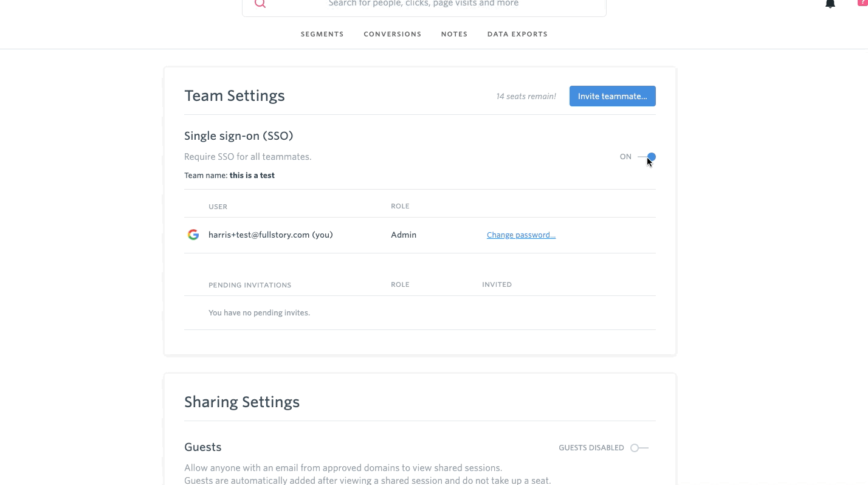Click the pink badge at top right
This screenshot has width=868, height=485.
[863, 3]
